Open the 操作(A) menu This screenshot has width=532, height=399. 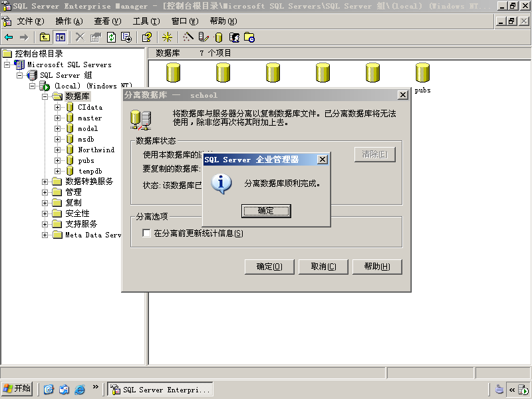pyautogui.click(x=69, y=21)
